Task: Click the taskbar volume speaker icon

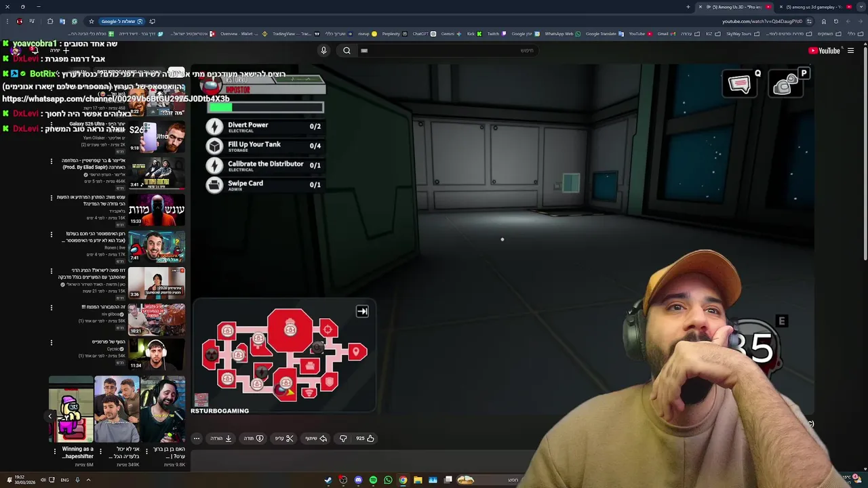Action: pos(43,480)
